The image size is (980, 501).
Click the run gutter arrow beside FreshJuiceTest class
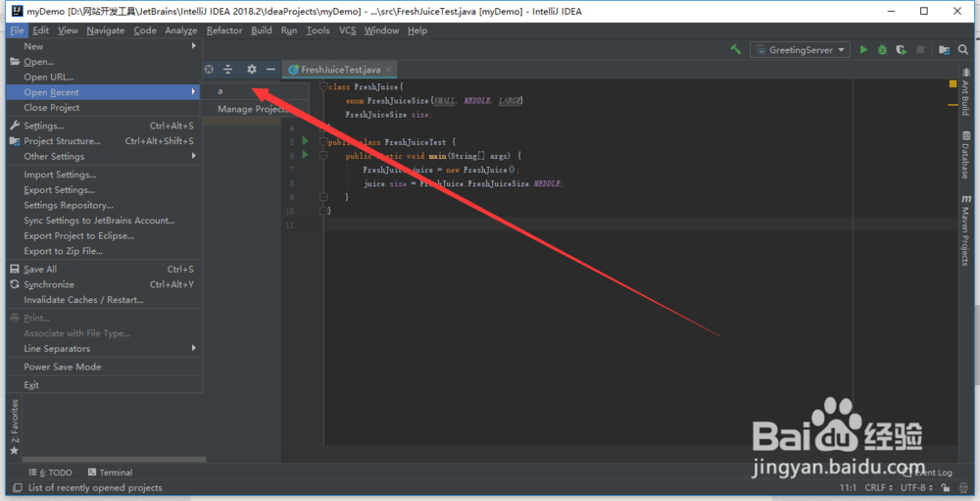coord(305,141)
